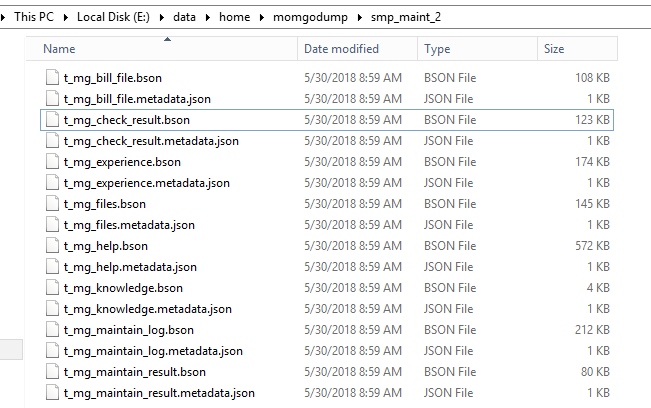Click the 108 KB size value
Screen dimensions: 651x408
click(592, 78)
